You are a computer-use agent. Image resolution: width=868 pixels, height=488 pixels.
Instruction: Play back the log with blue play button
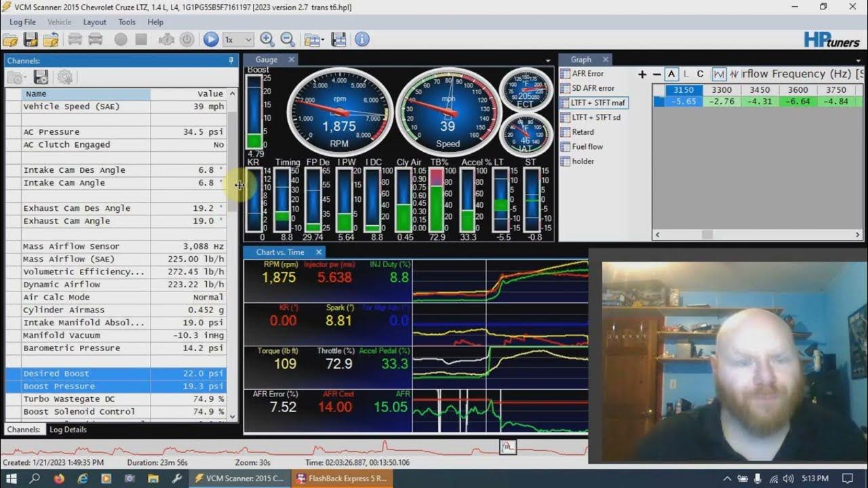pyautogui.click(x=211, y=39)
